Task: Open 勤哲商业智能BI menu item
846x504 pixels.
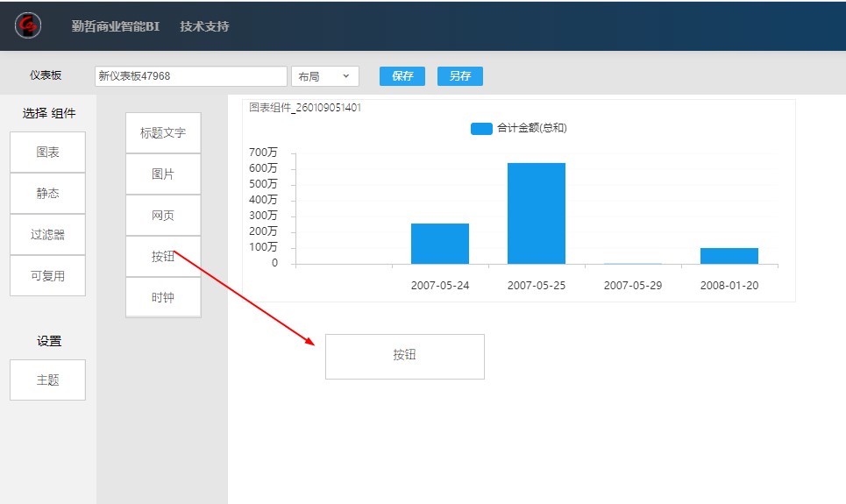Action: click(x=115, y=26)
